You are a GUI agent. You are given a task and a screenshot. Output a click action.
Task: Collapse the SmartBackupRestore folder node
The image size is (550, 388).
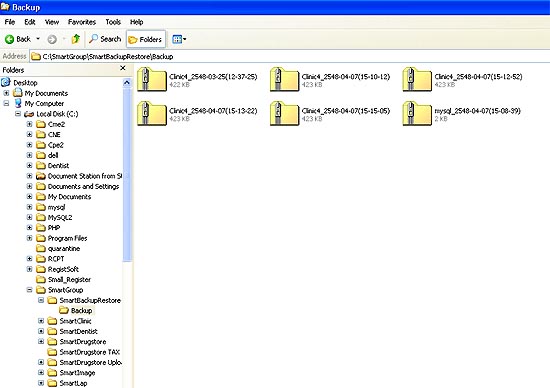pyautogui.click(x=41, y=300)
